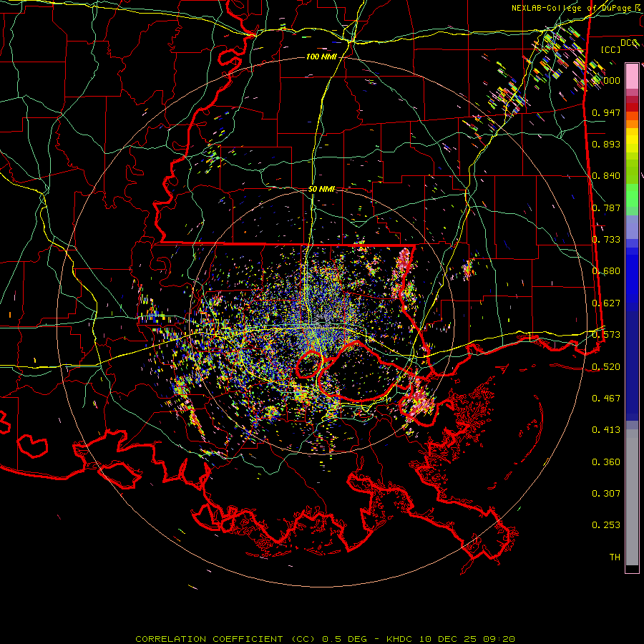The image size is (644, 644).
Task: Click the 0.787 color scale value
Action: pos(606,208)
